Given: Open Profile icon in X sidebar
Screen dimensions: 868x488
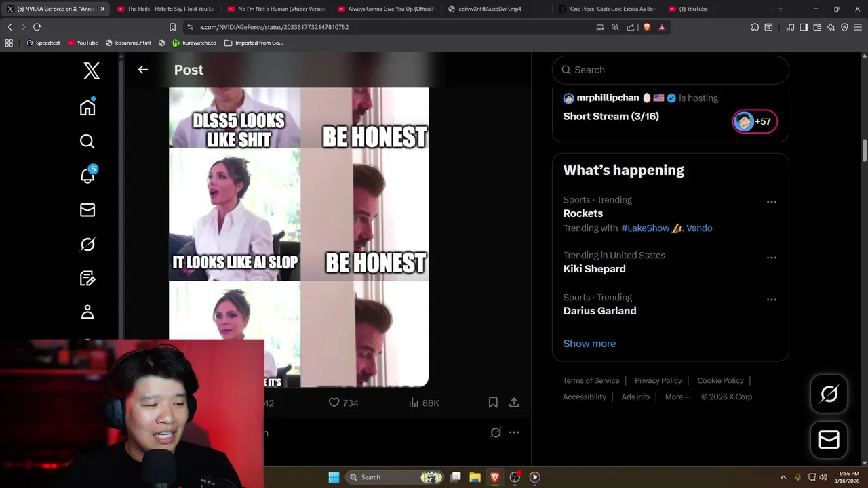Looking at the screenshot, I should pyautogui.click(x=87, y=312).
